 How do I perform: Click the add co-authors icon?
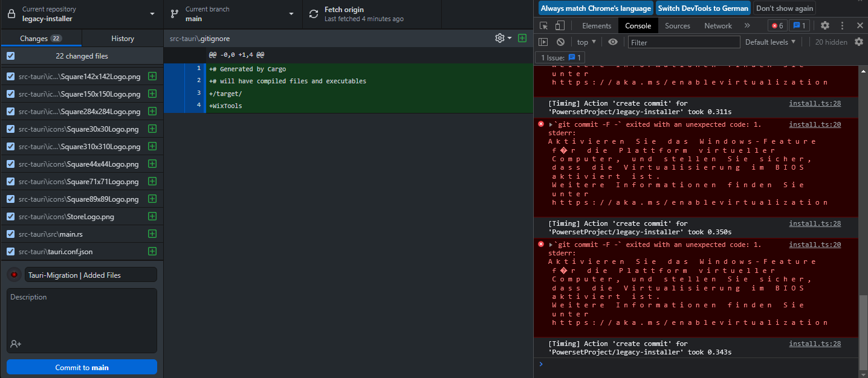click(x=16, y=344)
